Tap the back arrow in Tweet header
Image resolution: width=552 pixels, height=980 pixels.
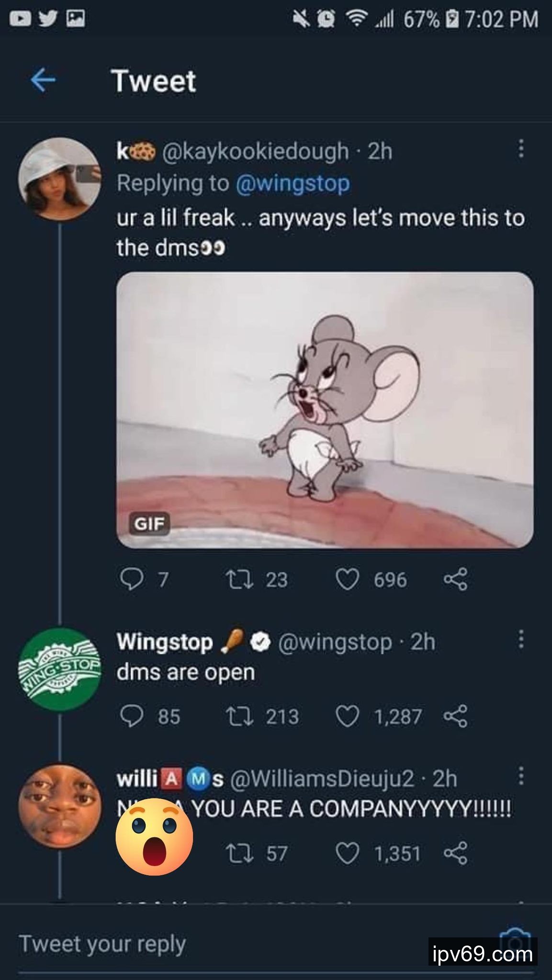[43, 80]
